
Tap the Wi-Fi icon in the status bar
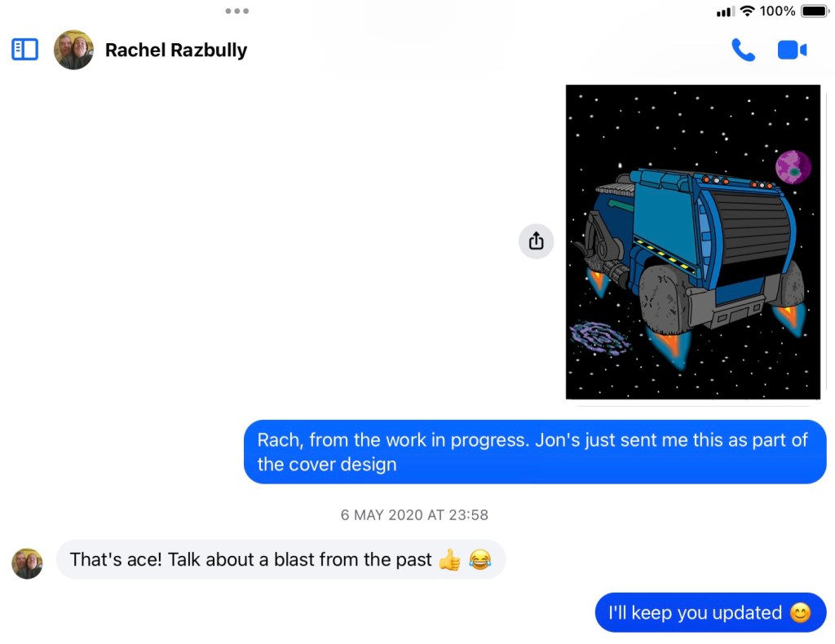pos(748,11)
